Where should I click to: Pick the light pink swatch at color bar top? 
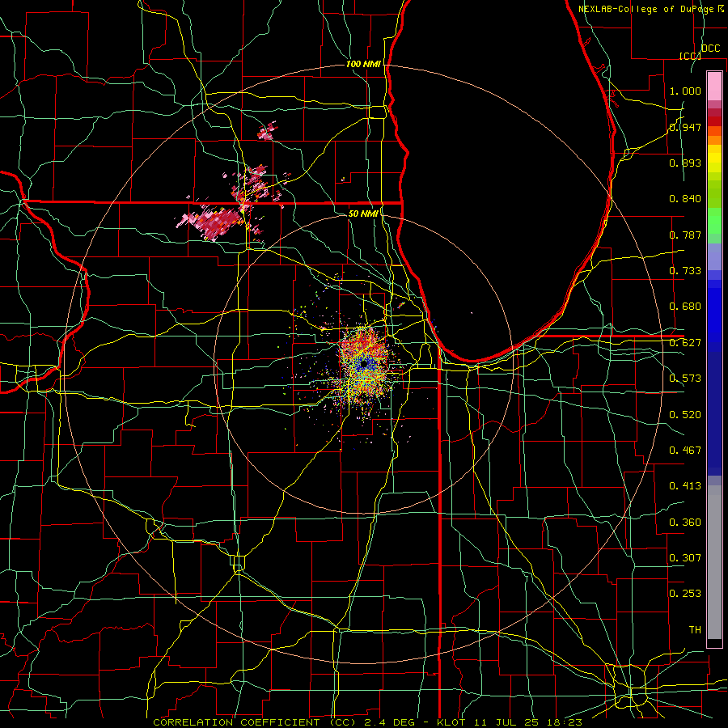click(x=714, y=86)
